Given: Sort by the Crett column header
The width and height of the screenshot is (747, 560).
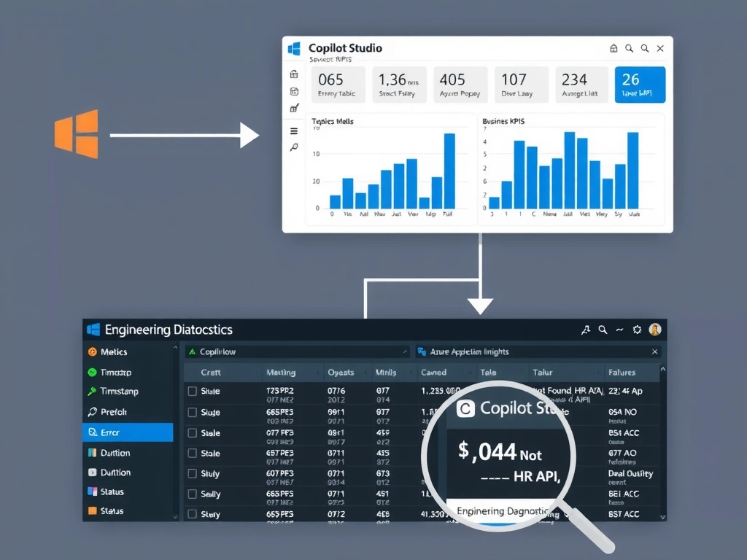Looking at the screenshot, I should pos(223,373).
